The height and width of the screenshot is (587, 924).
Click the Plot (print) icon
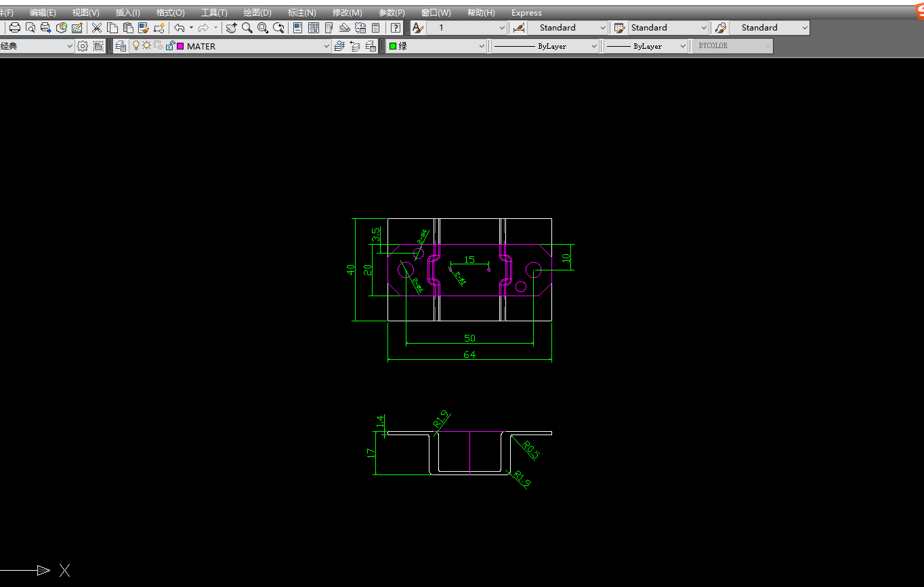[14, 28]
